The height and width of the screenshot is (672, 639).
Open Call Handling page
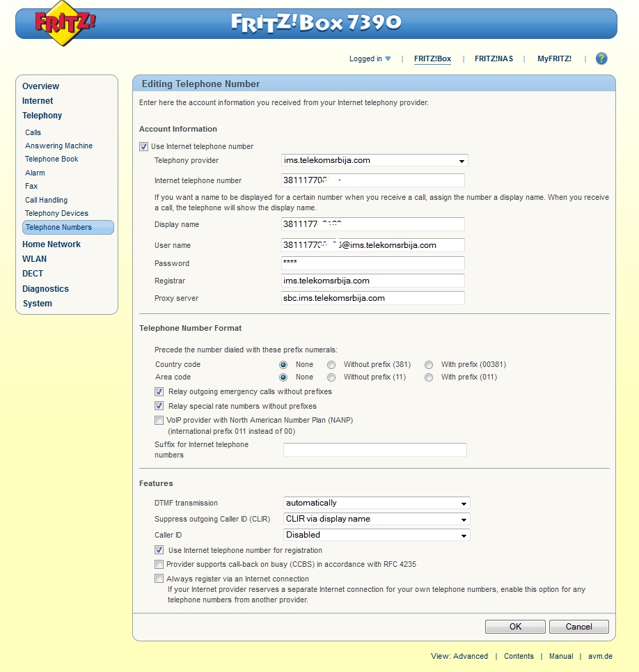pos(46,200)
